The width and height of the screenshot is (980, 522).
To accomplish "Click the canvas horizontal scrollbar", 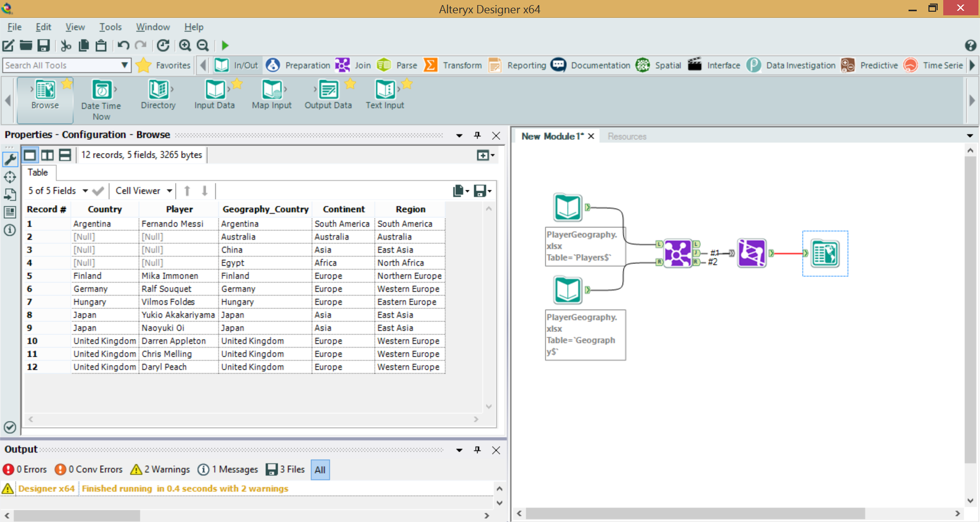I will click(695, 513).
